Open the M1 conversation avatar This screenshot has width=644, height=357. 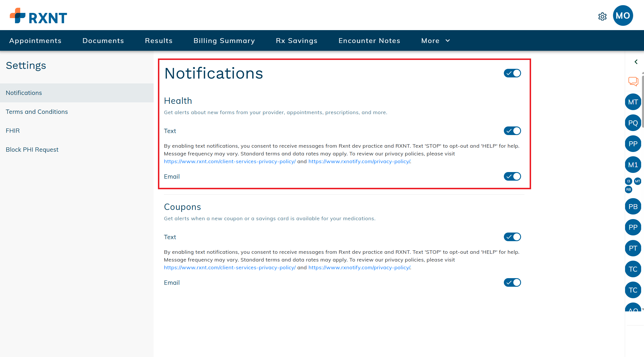coord(633,165)
